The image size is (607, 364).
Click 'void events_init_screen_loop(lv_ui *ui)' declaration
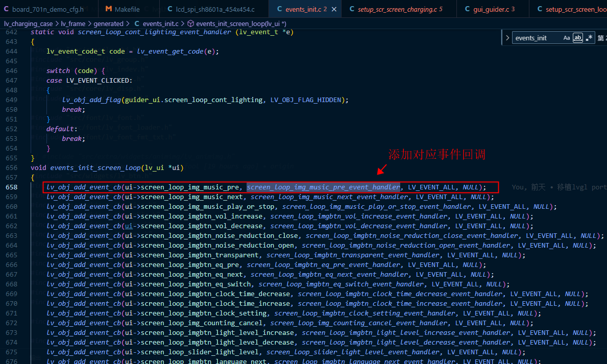[x=107, y=167]
